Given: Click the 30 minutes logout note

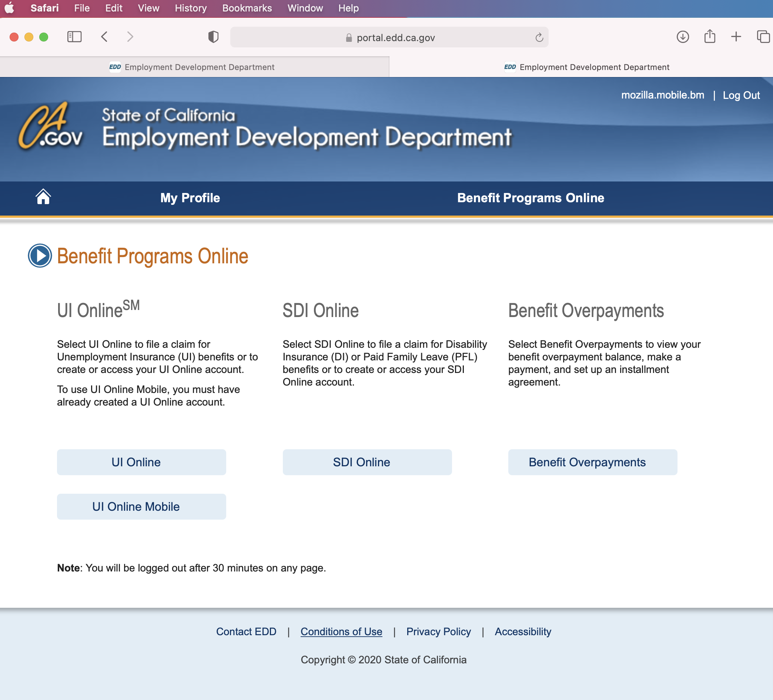Looking at the screenshot, I should click(191, 568).
